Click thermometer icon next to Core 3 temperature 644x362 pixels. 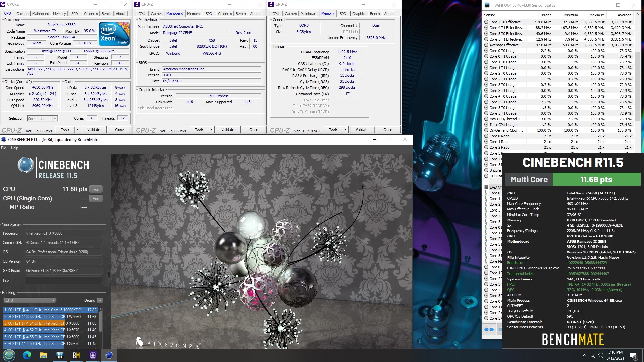click(486, 210)
